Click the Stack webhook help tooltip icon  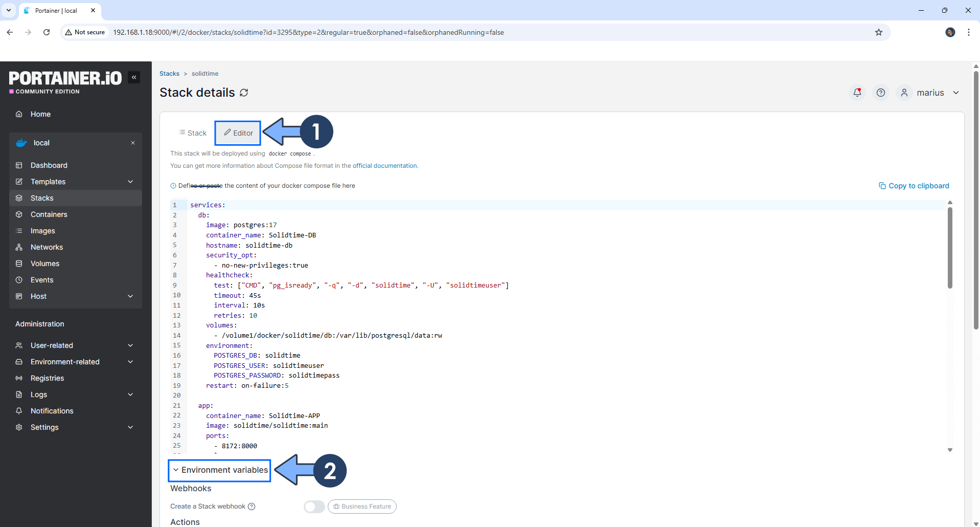point(252,507)
